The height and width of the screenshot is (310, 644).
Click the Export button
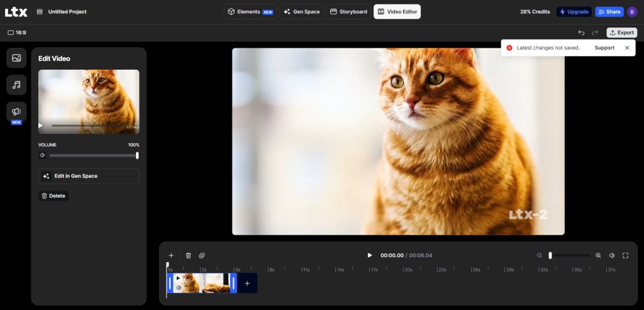point(621,33)
